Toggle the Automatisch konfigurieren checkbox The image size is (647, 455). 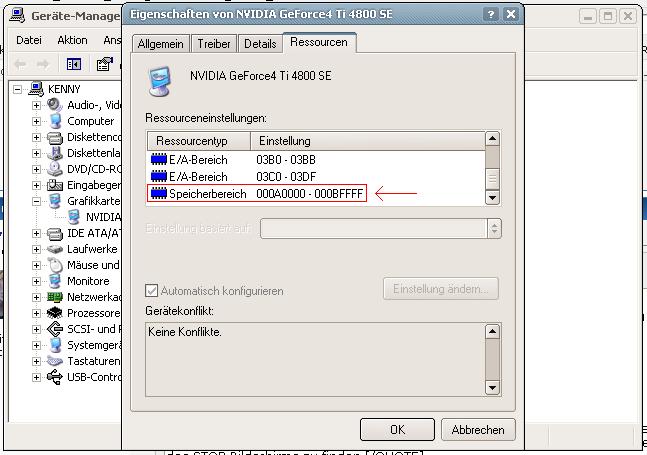[151, 290]
